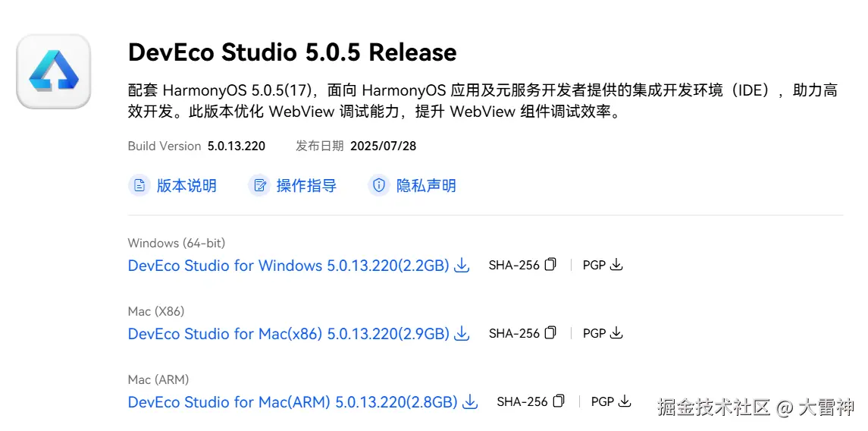The height and width of the screenshot is (431, 868).
Task: Open the 操作指导 guide link
Action: click(x=306, y=186)
